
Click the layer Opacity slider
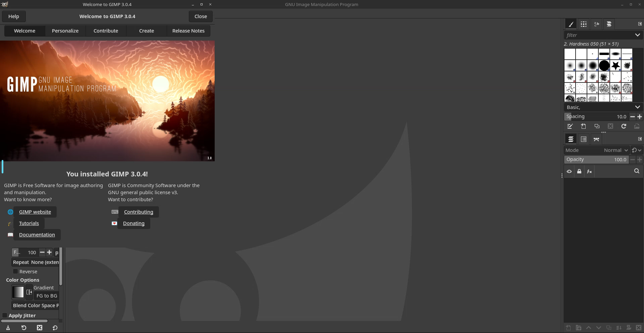(x=596, y=160)
